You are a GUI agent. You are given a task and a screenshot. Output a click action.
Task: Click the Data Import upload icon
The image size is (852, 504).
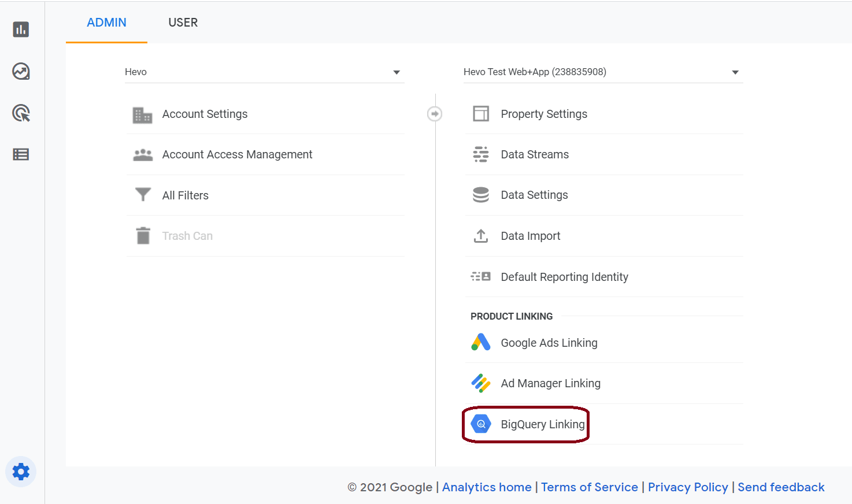pos(481,236)
